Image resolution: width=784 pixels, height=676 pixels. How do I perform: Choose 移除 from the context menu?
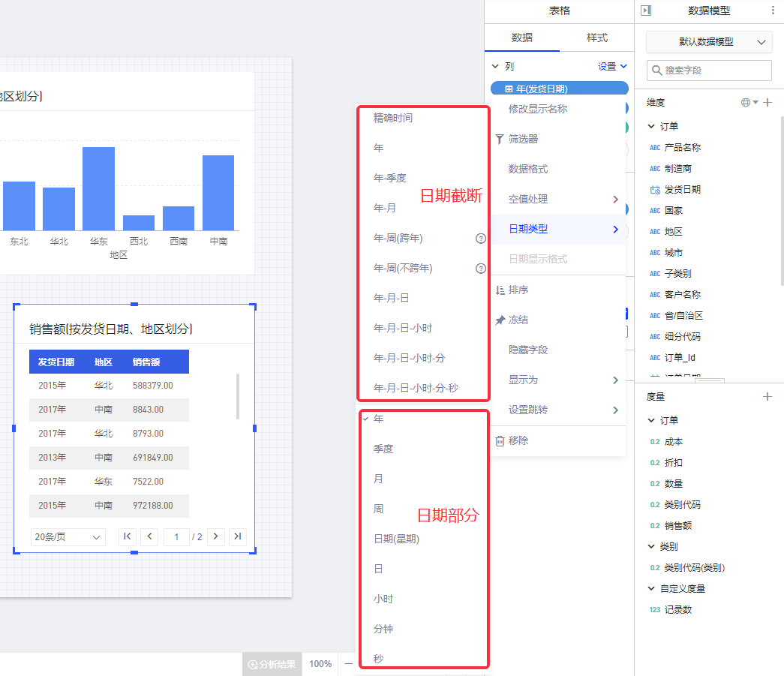(x=518, y=441)
